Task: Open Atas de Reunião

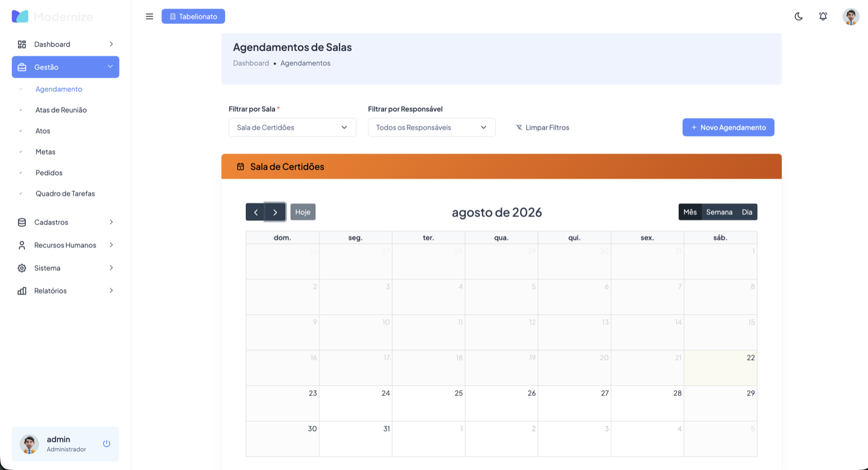Action: pos(61,110)
